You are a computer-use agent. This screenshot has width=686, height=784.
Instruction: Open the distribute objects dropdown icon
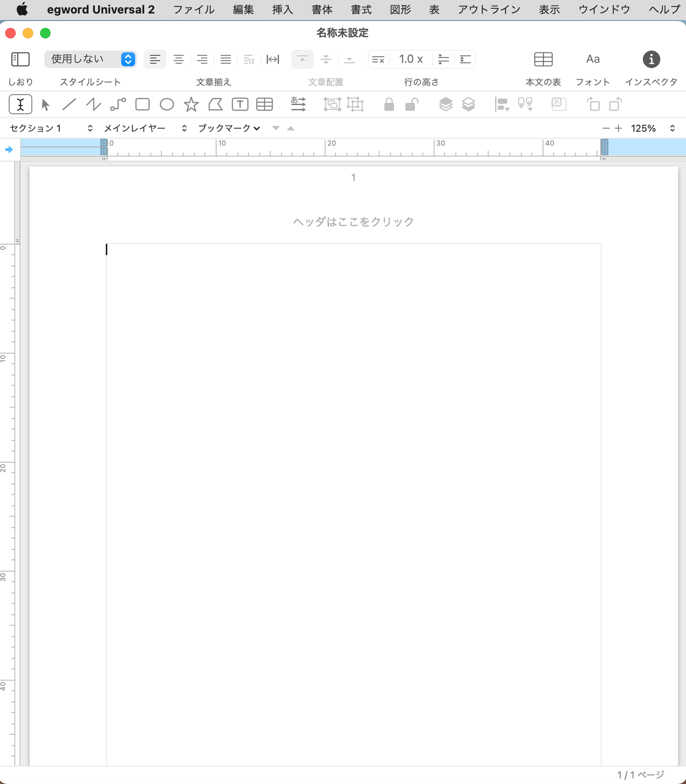(x=525, y=104)
